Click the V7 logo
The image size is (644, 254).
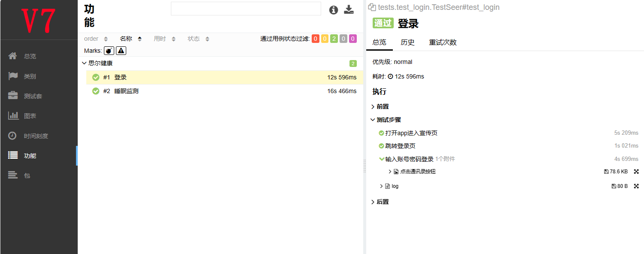(x=39, y=20)
